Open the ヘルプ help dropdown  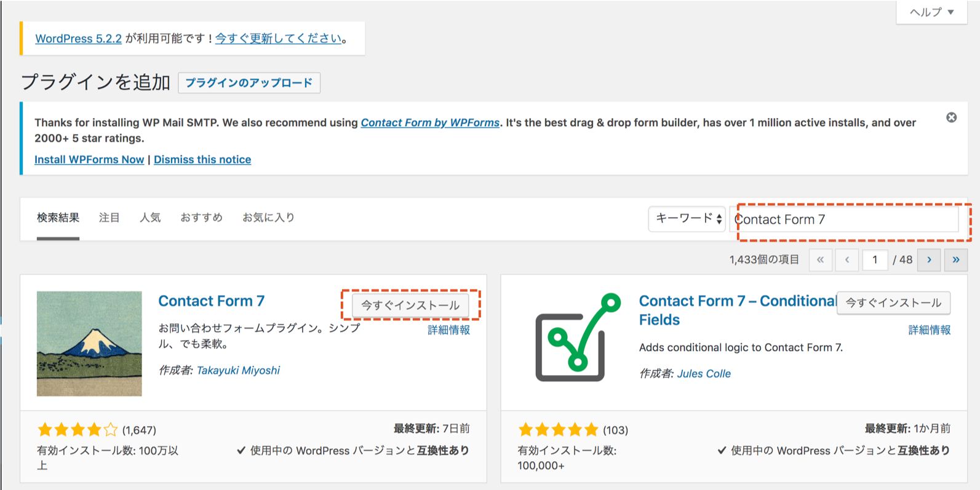[x=931, y=12]
